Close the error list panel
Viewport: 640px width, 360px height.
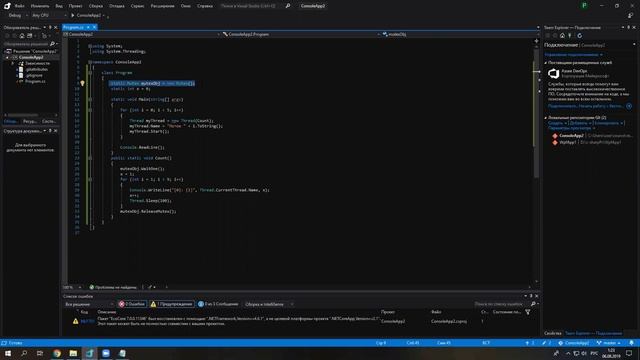(x=537, y=296)
